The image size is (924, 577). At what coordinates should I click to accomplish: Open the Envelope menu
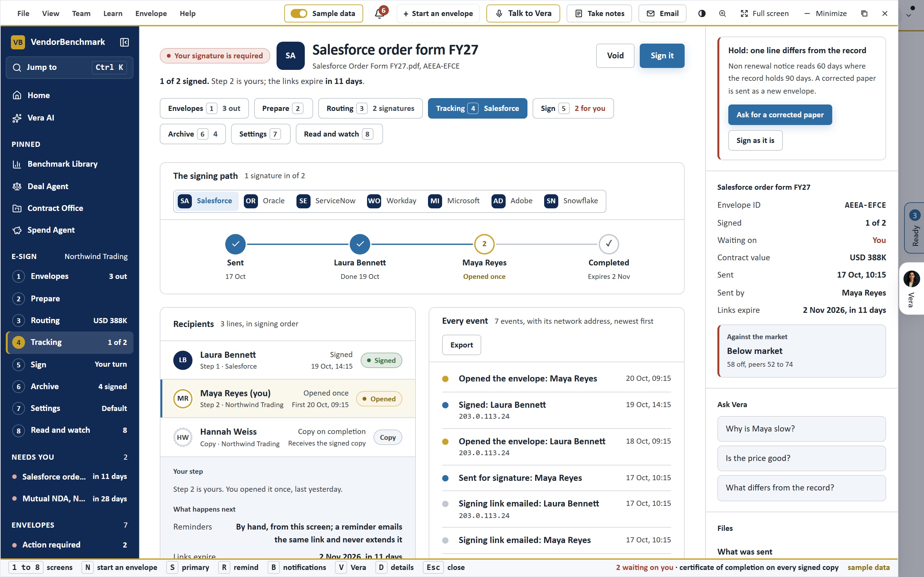click(151, 13)
